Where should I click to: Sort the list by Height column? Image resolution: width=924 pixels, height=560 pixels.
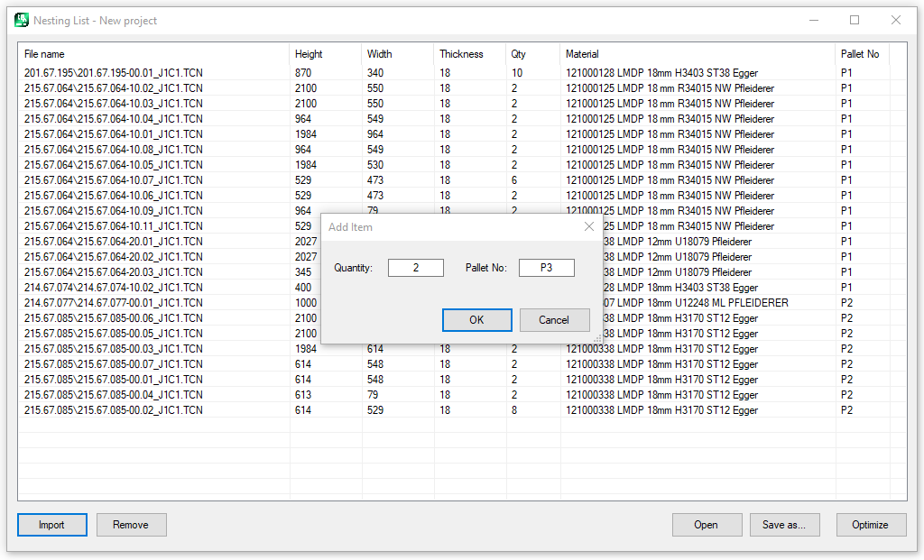click(x=311, y=53)
